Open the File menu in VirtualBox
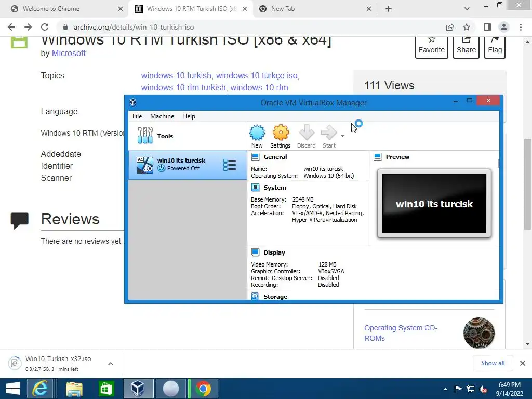 [137, 116]
